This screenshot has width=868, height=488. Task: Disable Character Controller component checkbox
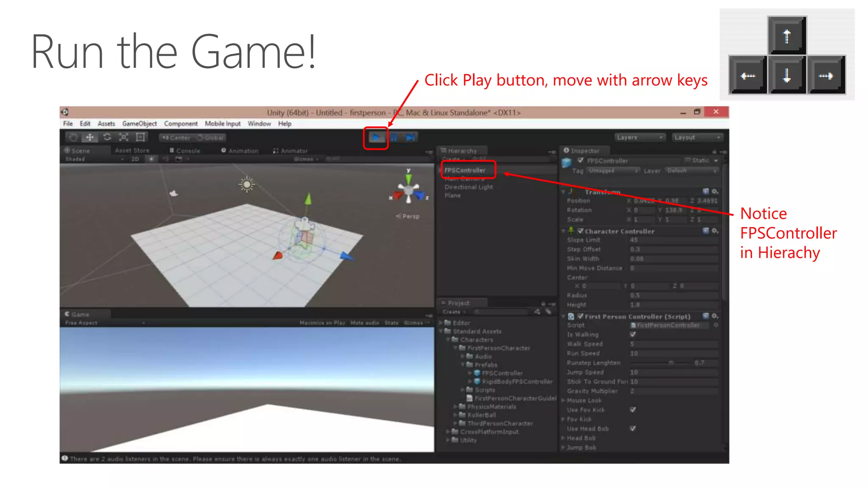click(581, 231)
